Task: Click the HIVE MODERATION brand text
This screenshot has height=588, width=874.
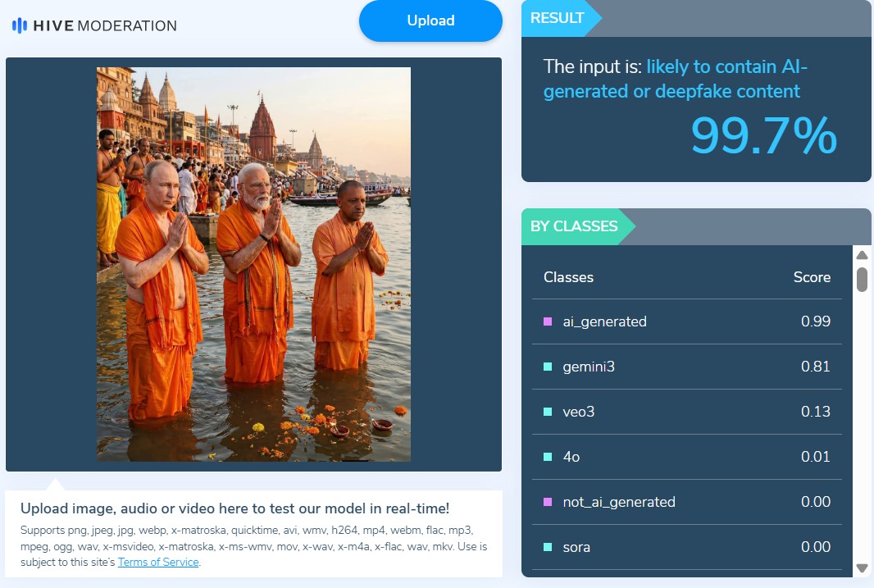Action: 105,25
